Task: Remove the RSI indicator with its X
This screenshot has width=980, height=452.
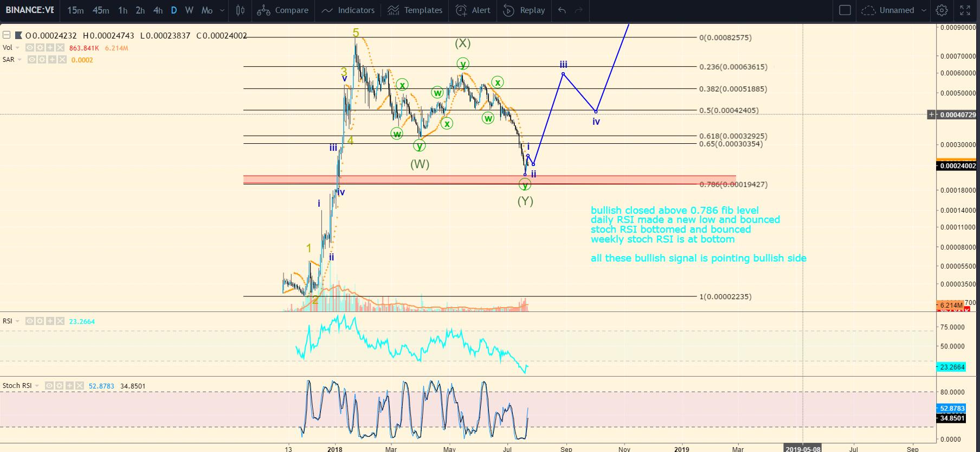Action: 60,321
